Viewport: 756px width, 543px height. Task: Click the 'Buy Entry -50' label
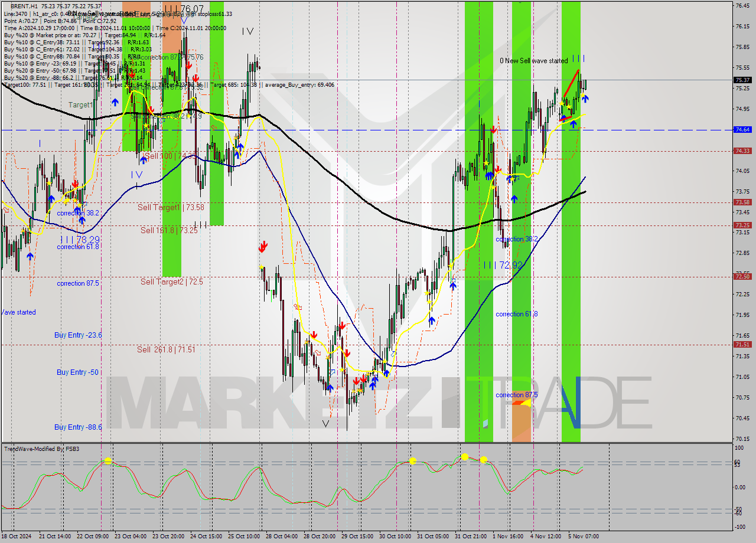pyautogui.click(x=77, y=372)
